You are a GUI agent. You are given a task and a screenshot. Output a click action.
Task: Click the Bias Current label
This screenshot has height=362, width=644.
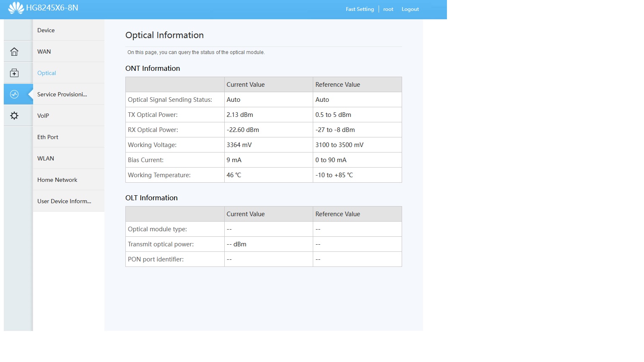[x=145, y=160]
